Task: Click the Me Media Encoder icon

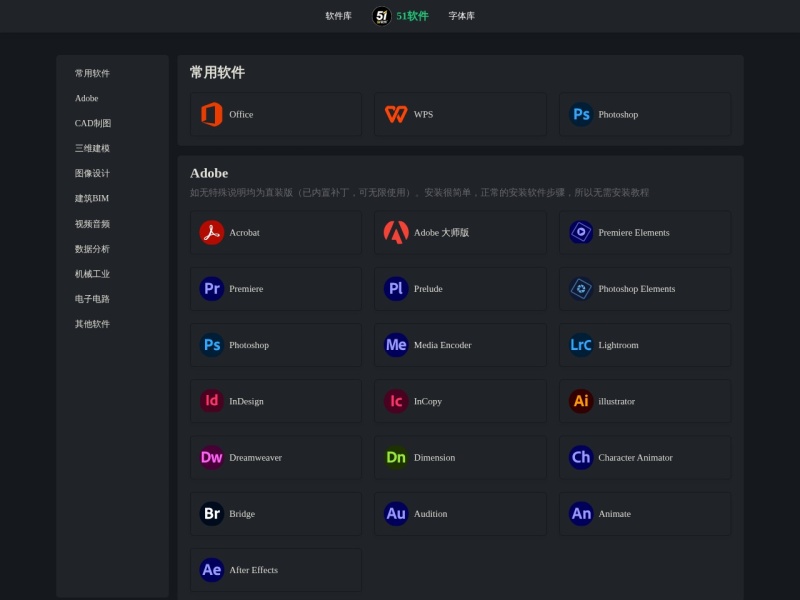Action: pos(396,345)
